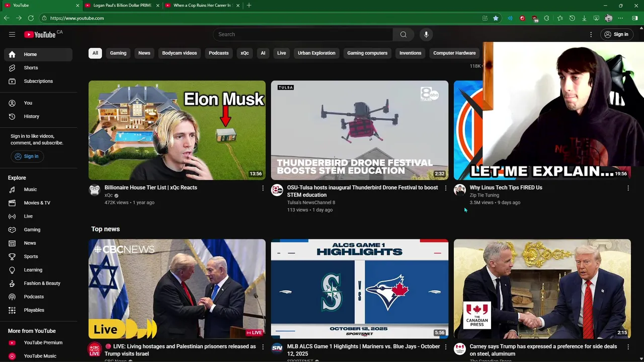The image size is (644, 362).
Task: Select the Bodycam videos chip
Action: 180,53
